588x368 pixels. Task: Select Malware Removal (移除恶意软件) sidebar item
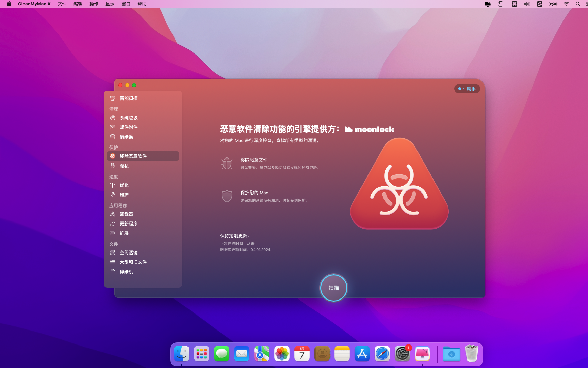(133, 156)
